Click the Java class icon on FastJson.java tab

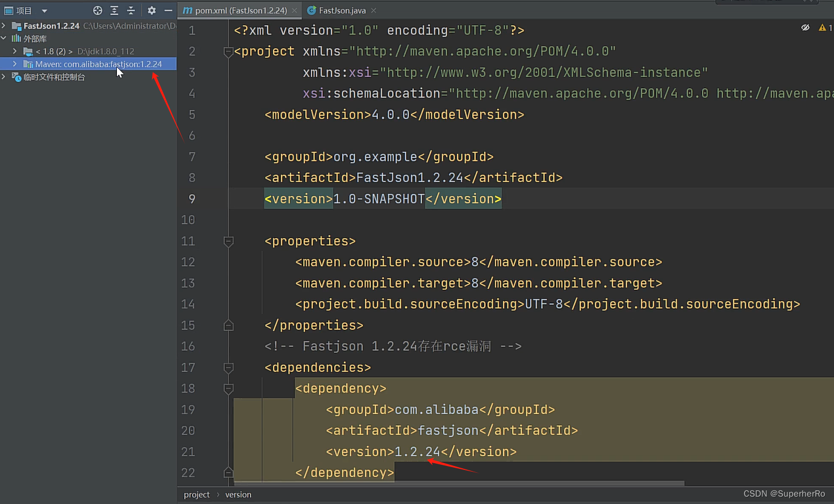pyautogui.click(x=311, y=10)
